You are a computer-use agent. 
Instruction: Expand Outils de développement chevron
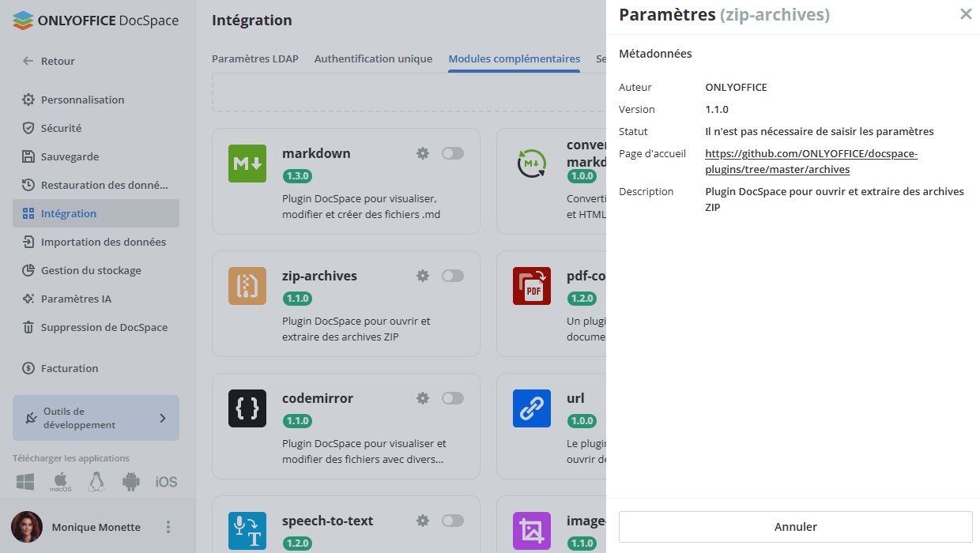pyautogui.click(x=163, y=418)
